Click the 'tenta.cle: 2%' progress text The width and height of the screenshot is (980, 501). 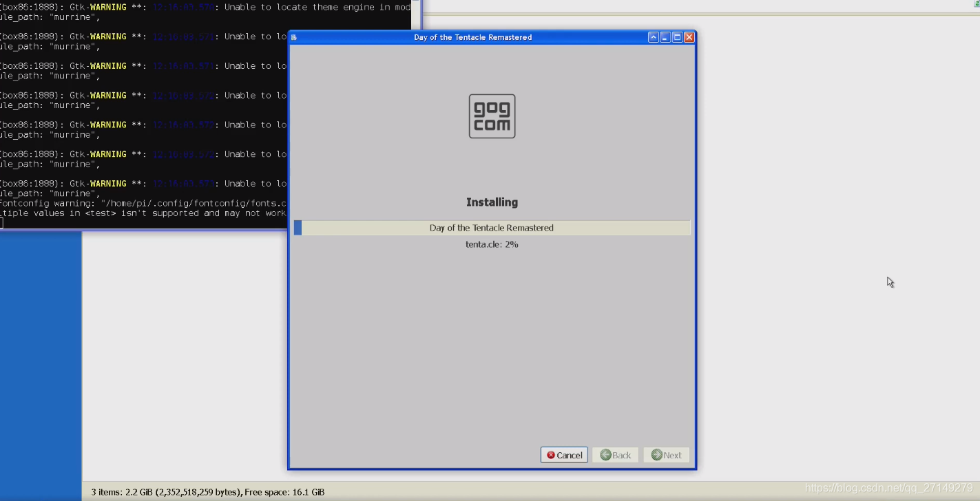(492, 244)
